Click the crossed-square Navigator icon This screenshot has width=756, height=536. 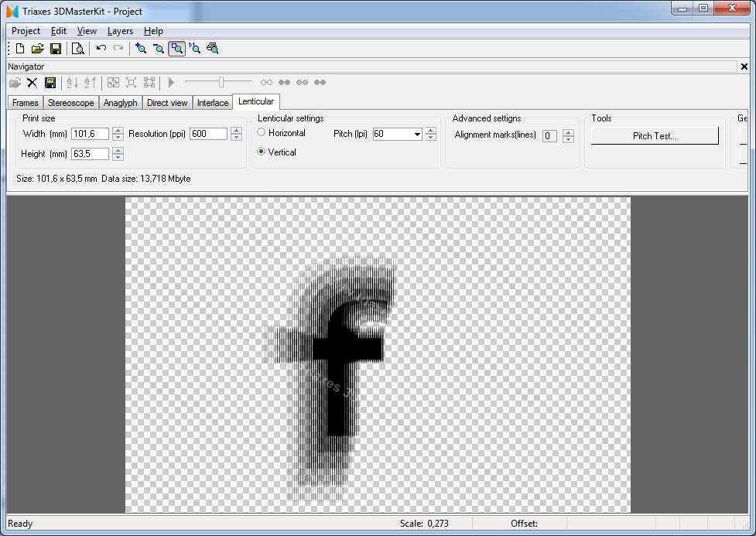[x=113, y=83]
